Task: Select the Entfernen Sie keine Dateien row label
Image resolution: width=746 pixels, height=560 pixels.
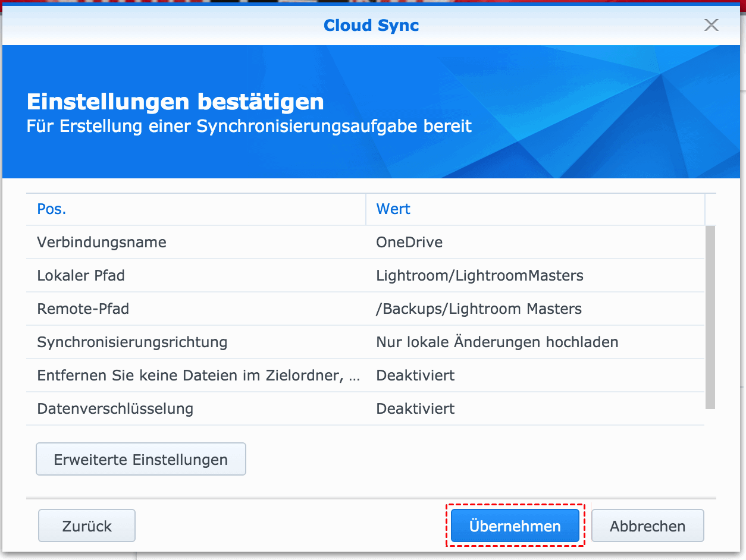Action: [199, 376]
